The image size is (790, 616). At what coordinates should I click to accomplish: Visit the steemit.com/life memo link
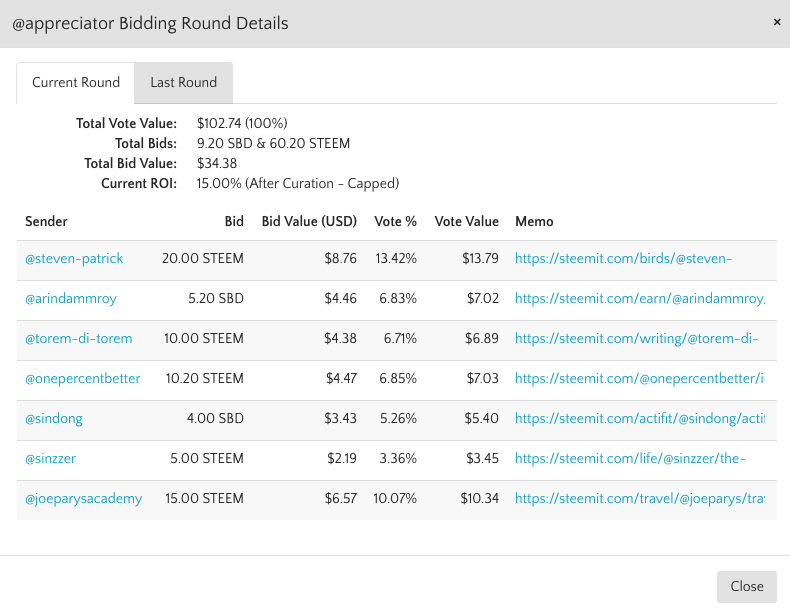pyautogui.click(x=630, y=459)
